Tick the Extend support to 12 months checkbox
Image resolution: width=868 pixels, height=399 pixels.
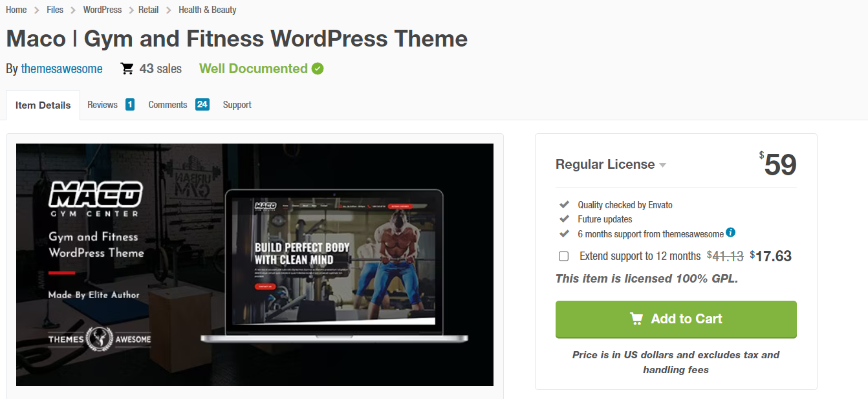click(563, 256)
